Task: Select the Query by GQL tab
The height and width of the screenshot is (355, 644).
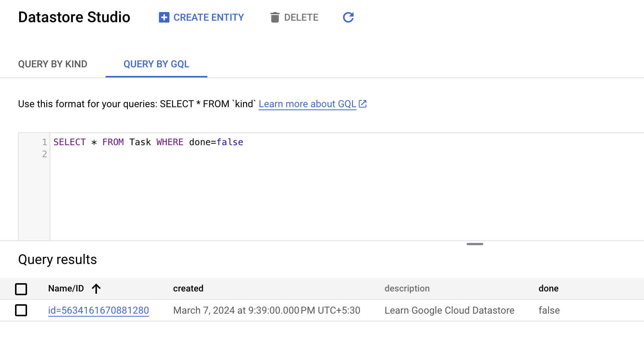Action: click(156, 64)
